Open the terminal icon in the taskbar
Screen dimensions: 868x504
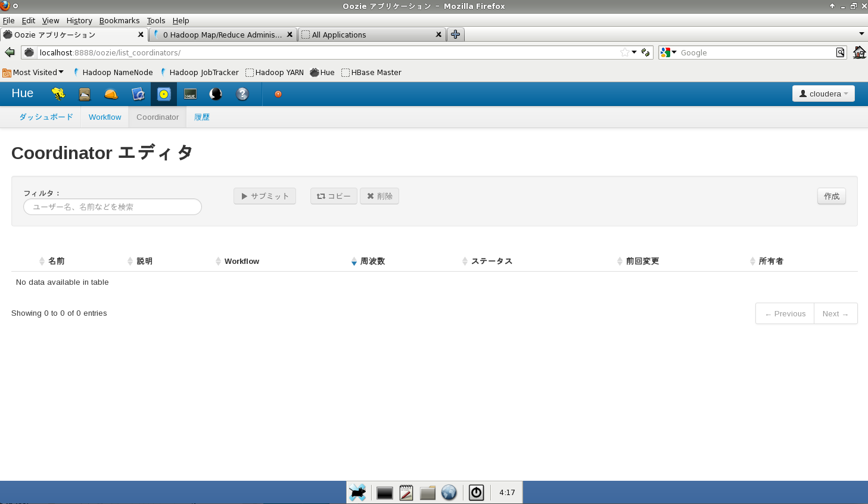(x=385, y=493)
